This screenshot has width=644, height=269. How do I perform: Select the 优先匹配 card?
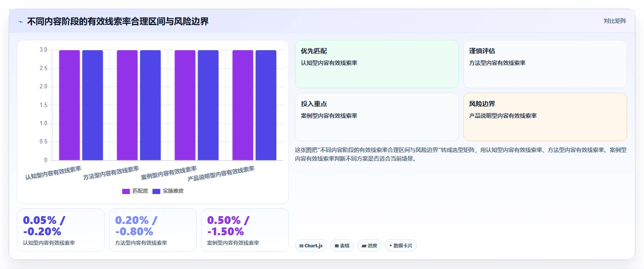coord(377,64)
